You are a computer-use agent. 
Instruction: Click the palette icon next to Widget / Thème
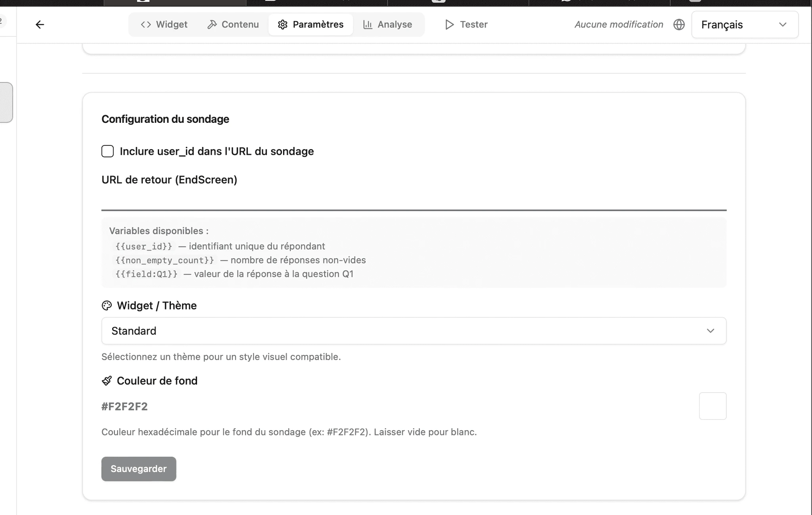tap(107, 305)
